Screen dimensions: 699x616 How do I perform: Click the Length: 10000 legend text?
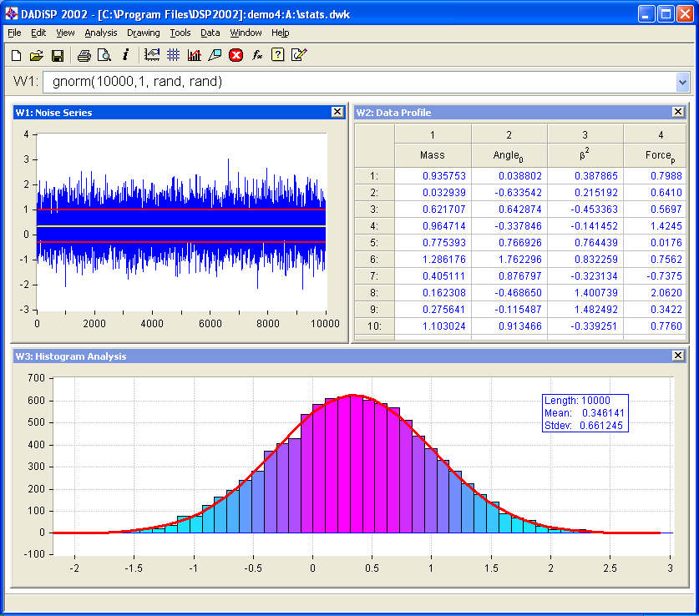[x=577, y=401]
